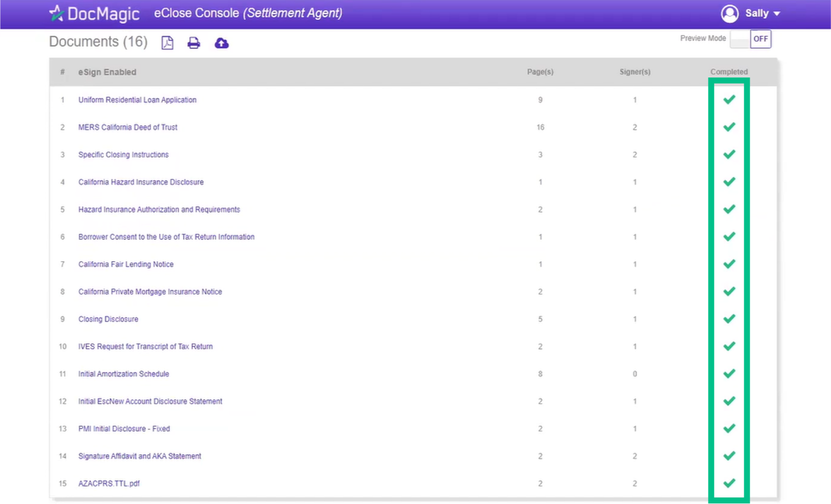This screenshot has height=504, width=831.
Task: Open Borrower Consent Tax Return Information document
Action: click(x=166, y=237)
